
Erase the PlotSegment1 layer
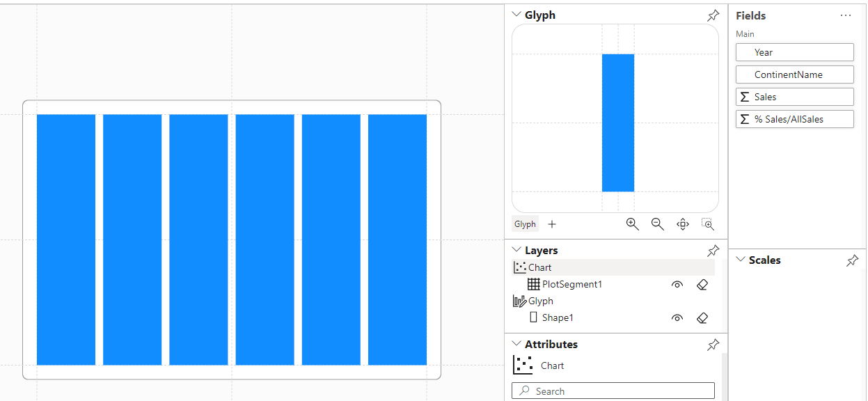click(702, 285)
